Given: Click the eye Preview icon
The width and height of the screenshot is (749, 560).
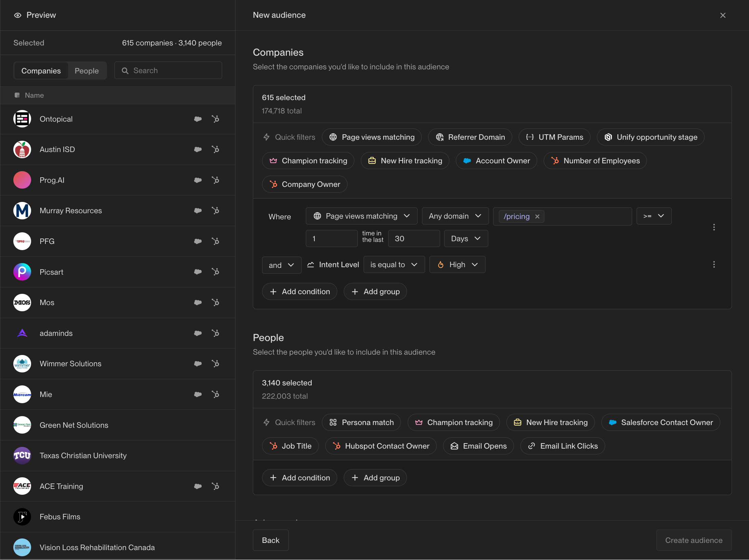Looking at the screenshot, I should click(x=18, y=15).
